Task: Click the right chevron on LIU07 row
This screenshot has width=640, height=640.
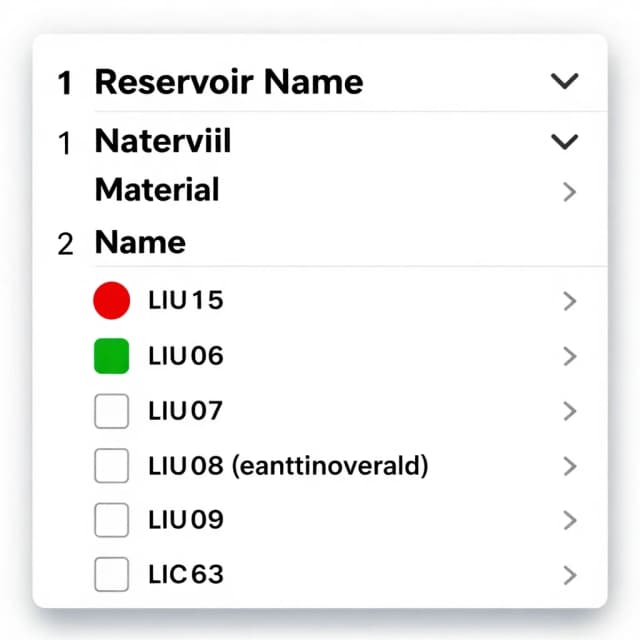Action: (569, 411)
